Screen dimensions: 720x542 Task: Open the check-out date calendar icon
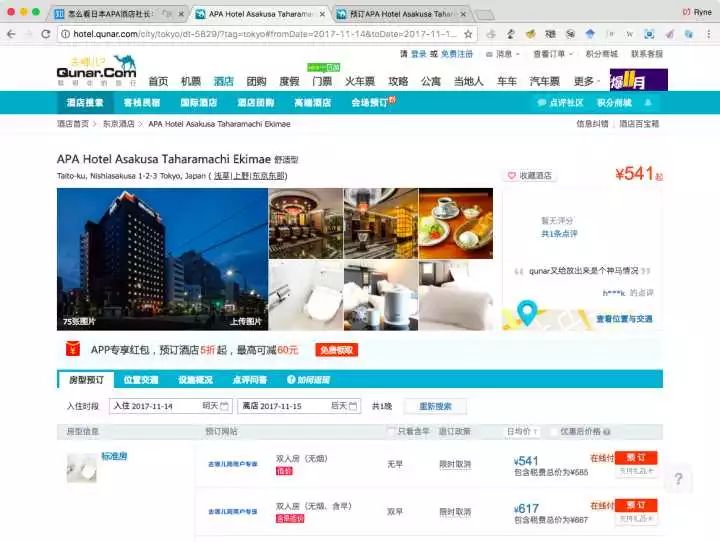[352, 407]
